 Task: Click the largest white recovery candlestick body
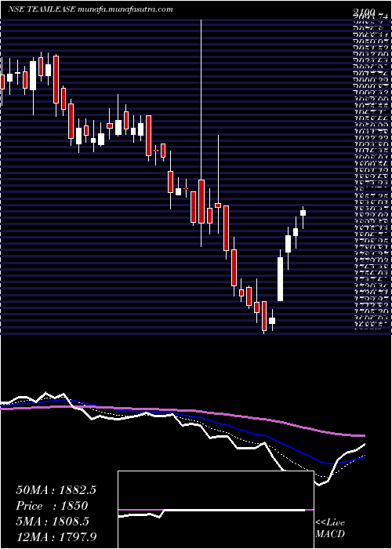pos(281,279)
